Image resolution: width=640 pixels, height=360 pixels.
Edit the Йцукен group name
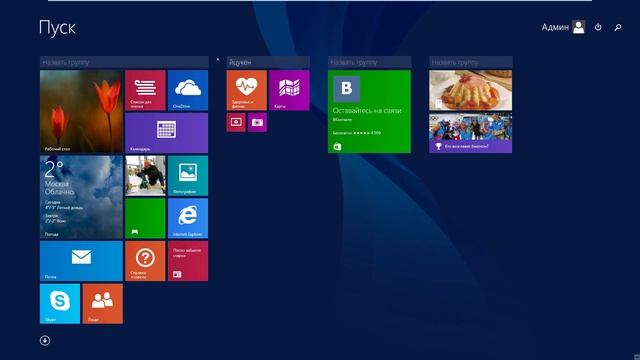point(268,62)
